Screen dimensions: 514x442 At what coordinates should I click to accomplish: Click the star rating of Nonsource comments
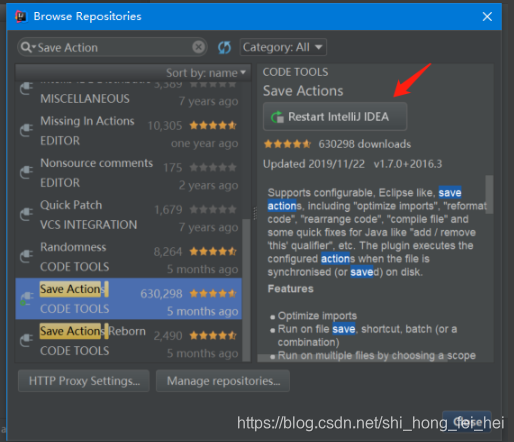point(213,168)
